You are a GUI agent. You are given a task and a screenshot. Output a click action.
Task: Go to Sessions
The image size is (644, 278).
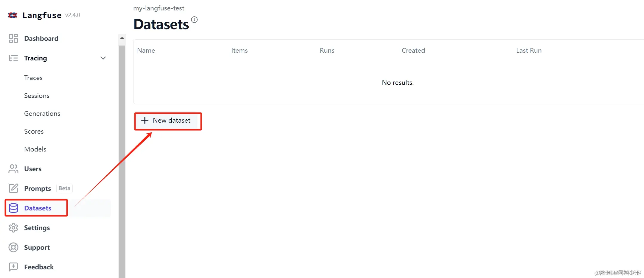pos(37,96)
